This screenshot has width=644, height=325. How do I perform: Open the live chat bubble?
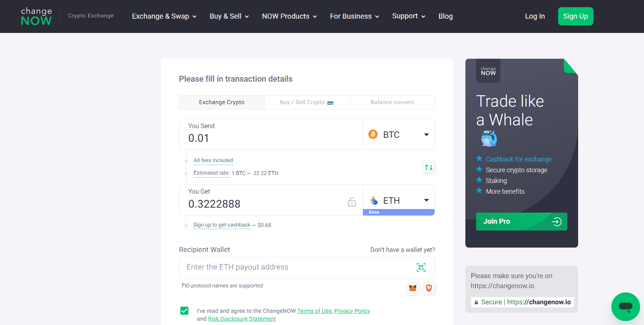(x=625, y=306)
